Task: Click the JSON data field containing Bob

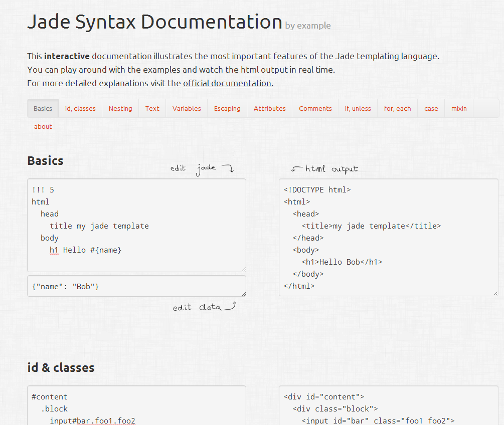Action: [x=136, y=286]
